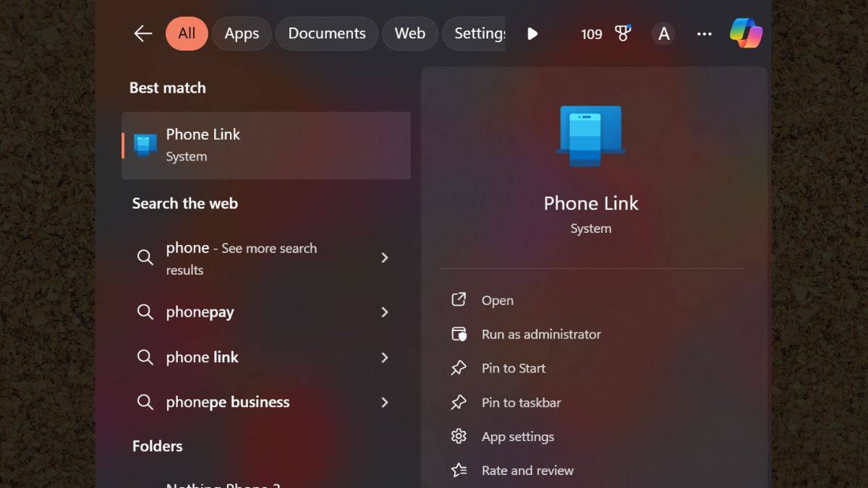Click the Open external-link icon

tap(459, 299)
